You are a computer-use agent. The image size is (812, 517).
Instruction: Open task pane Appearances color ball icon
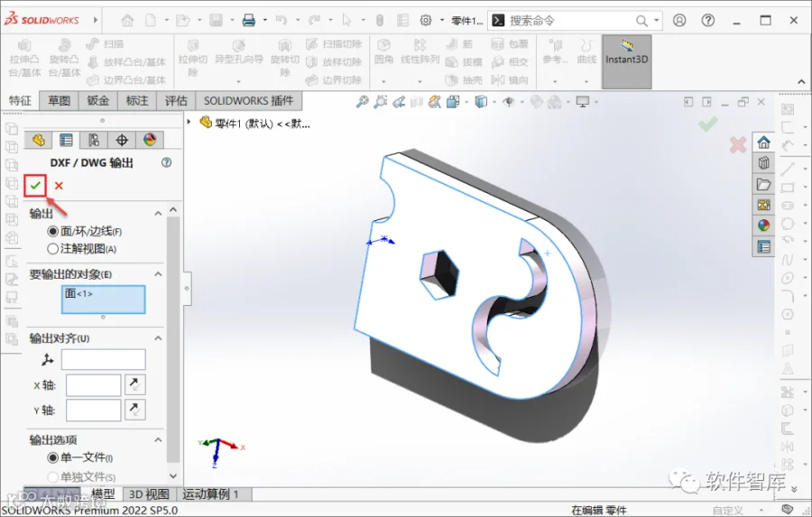click(x=764, y=226)
